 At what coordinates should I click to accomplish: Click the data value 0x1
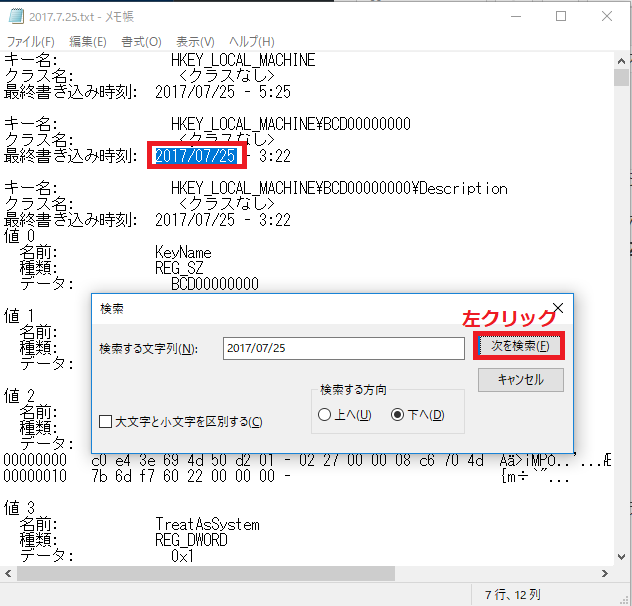pos(182,556)
